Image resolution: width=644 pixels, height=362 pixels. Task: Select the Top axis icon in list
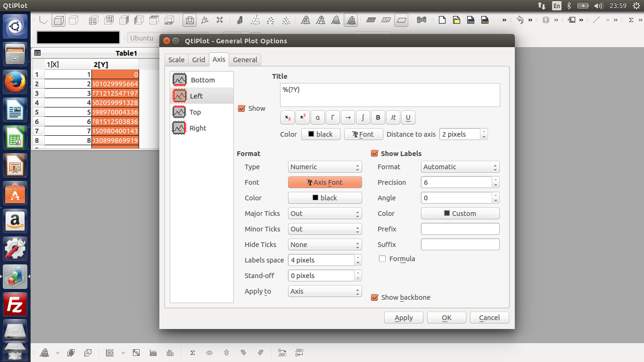[180, 112]
